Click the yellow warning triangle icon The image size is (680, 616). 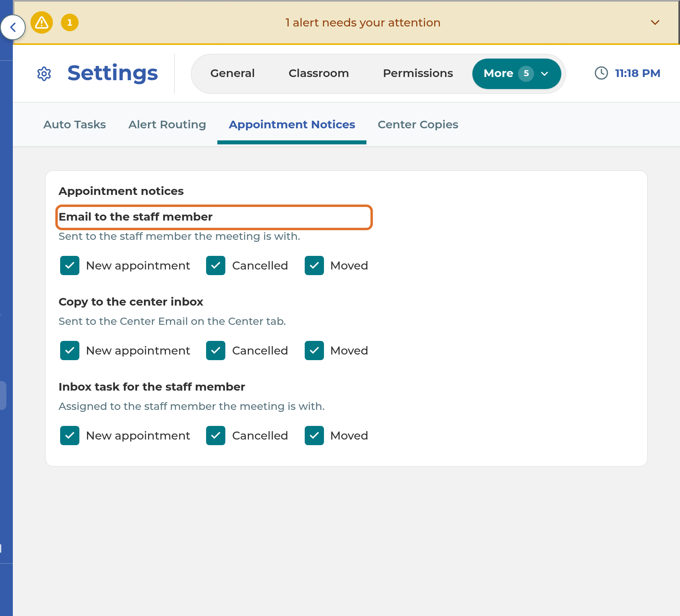tap(42, 22)
